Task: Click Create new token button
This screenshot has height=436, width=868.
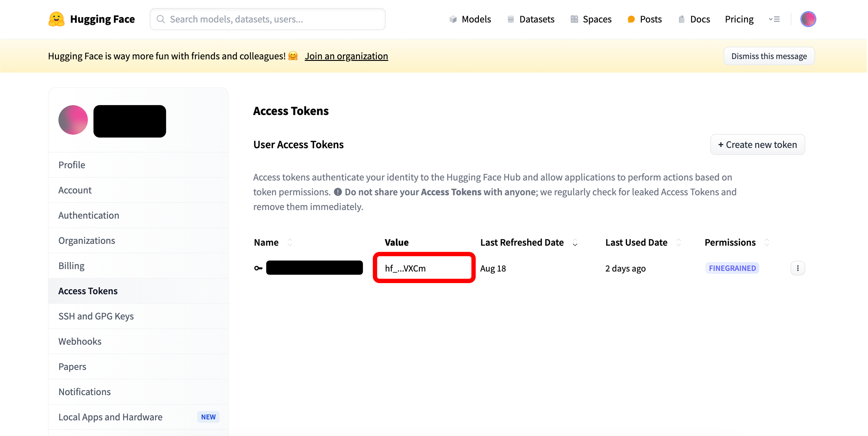Action: click(x=757, y=145)
